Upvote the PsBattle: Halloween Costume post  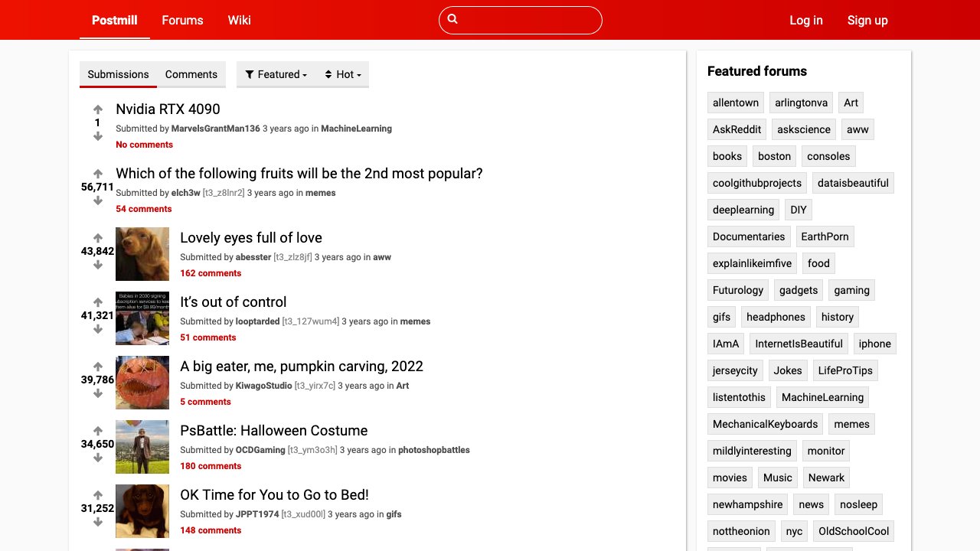tap(98, 431)
